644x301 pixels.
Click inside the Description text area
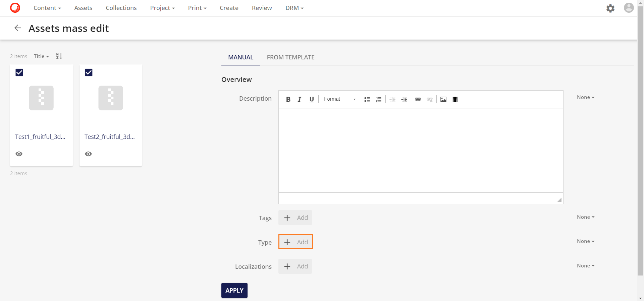click(421, 150)
